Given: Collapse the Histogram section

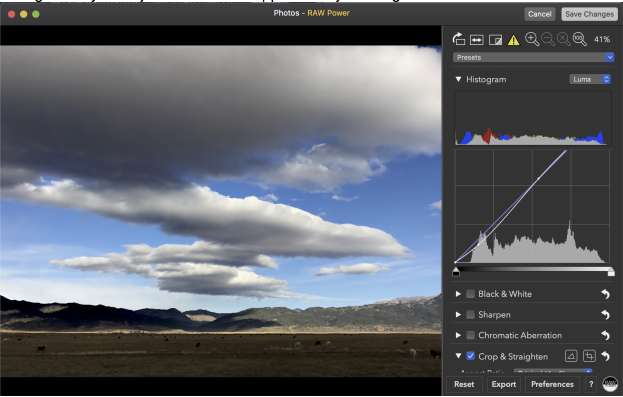Looking at the screenshot, I should [458, 79].
